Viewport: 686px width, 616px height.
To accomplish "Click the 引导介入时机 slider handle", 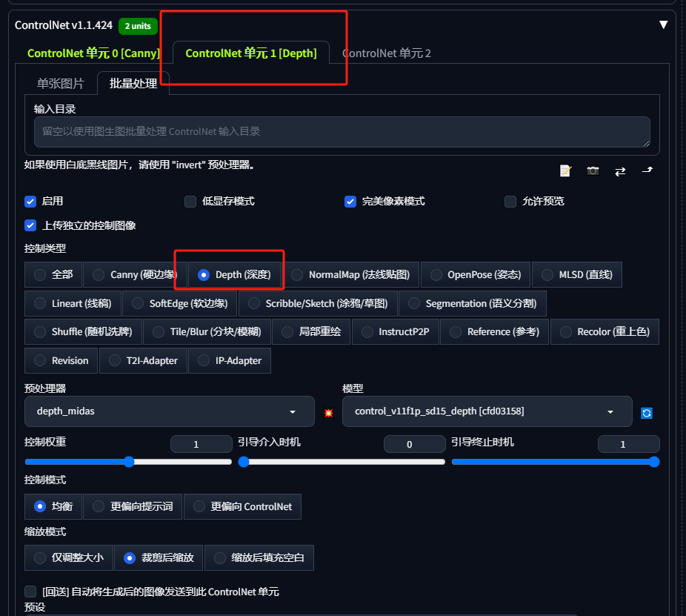I will 244,462.
